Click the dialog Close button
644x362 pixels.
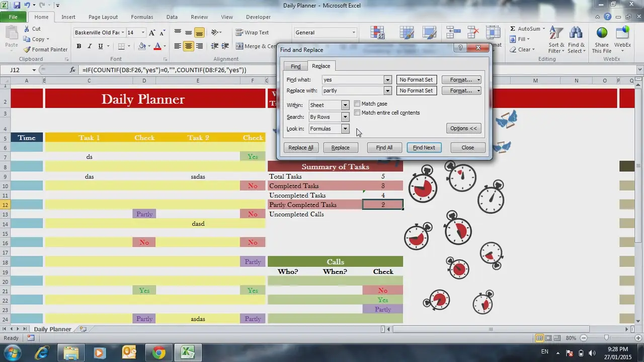(x=467, y=148)
